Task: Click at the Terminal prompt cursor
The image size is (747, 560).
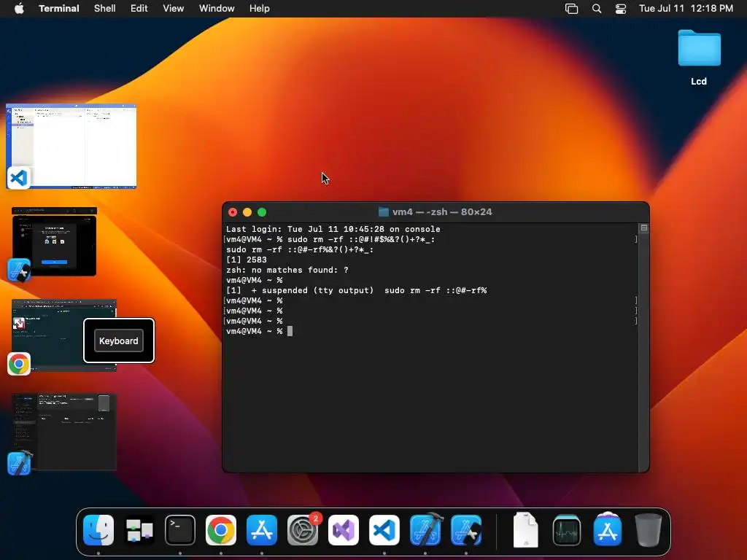Action: click(290, 331)
